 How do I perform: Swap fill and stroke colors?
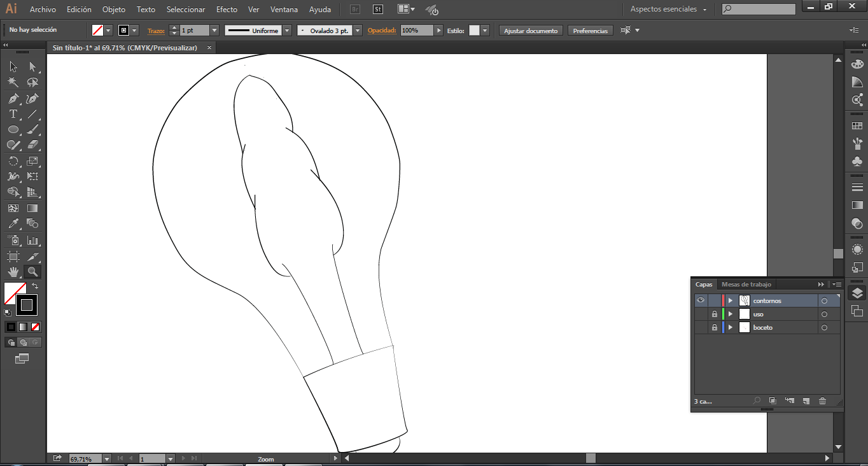35,286
